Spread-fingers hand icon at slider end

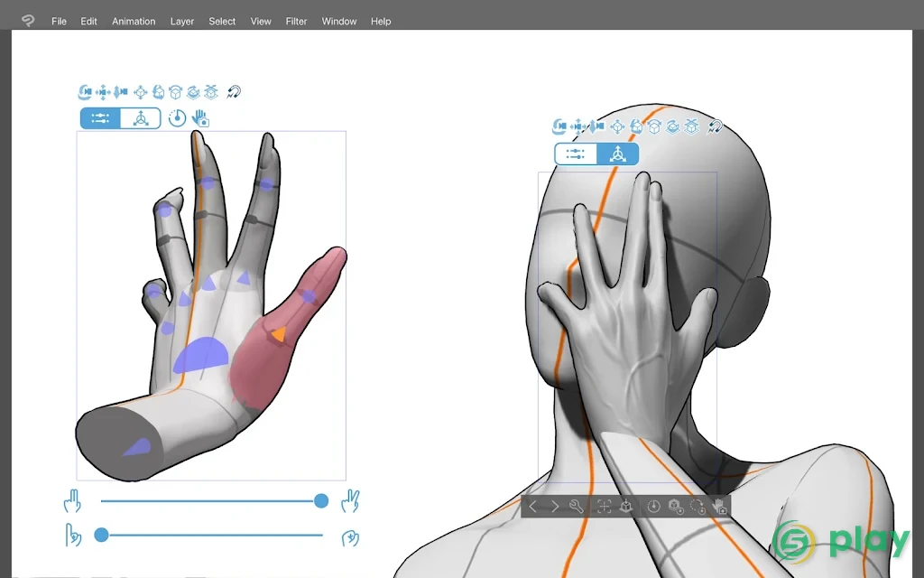tap(350, 501)
